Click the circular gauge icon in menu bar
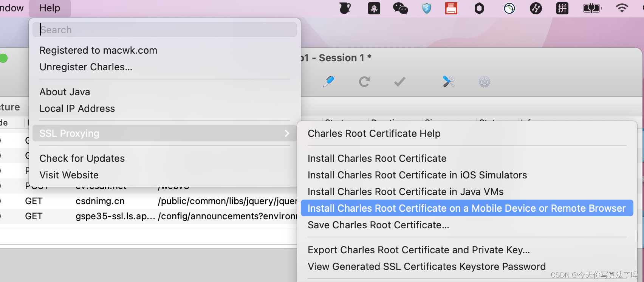The width and height of the screenshot is (644, 282). click(509, 8)
